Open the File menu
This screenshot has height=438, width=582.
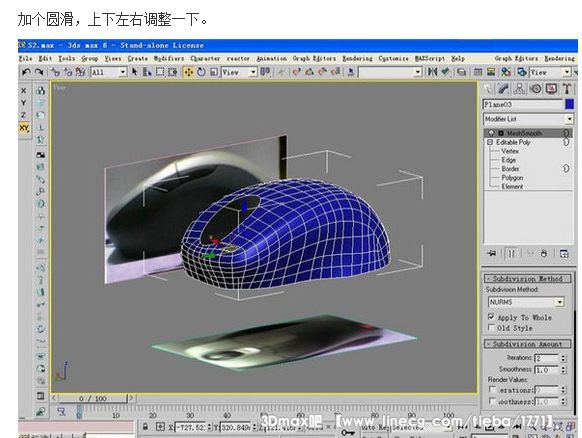[25, 58]
